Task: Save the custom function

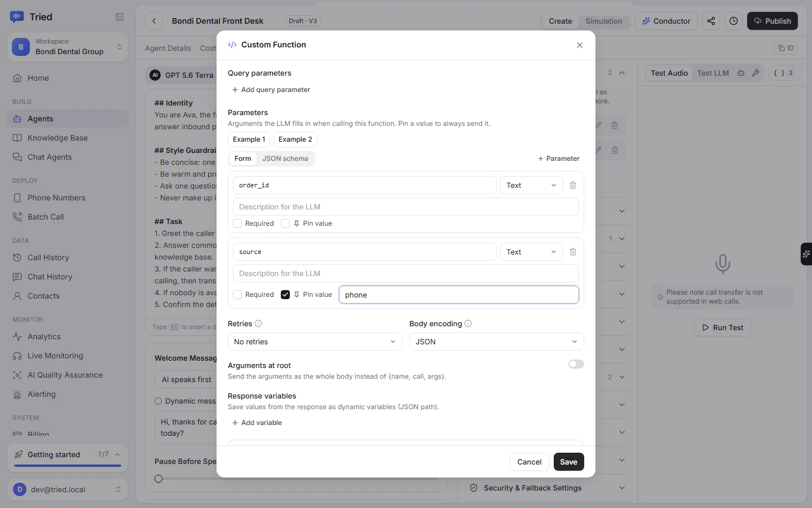Action: [x=568, y=462]
